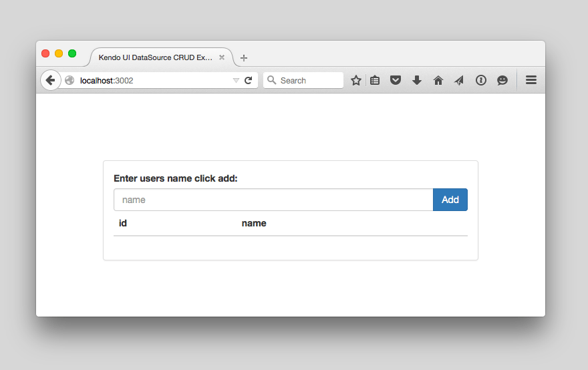
Task: Click the paper plane send icon
Action: click(459, 80)
